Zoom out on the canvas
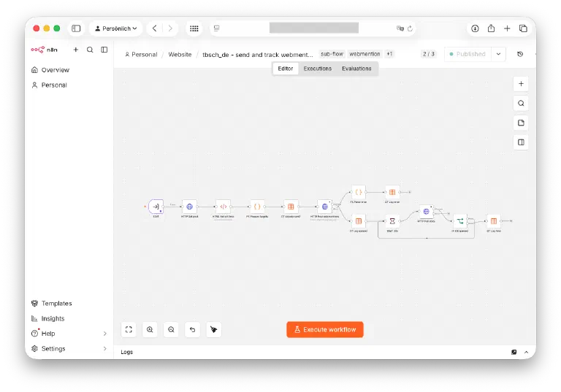 [x=171, y=329]
